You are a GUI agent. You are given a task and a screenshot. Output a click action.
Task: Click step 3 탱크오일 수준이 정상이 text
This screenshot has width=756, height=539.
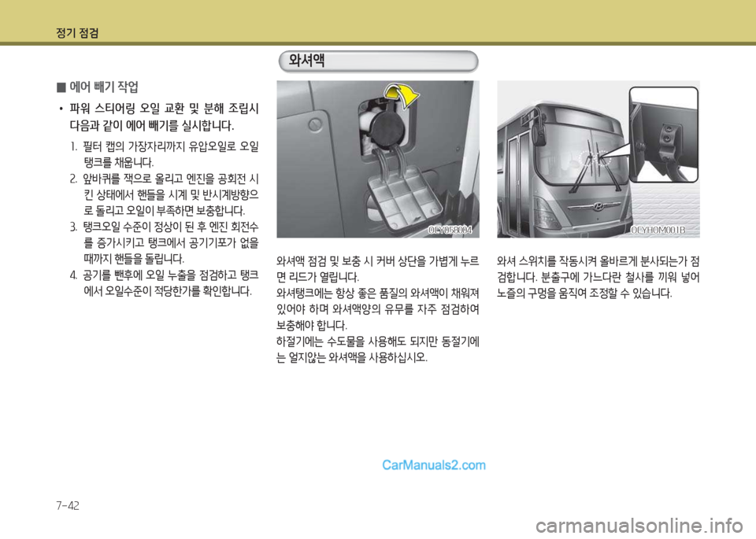pyautogui.click(x=164, y=242)
